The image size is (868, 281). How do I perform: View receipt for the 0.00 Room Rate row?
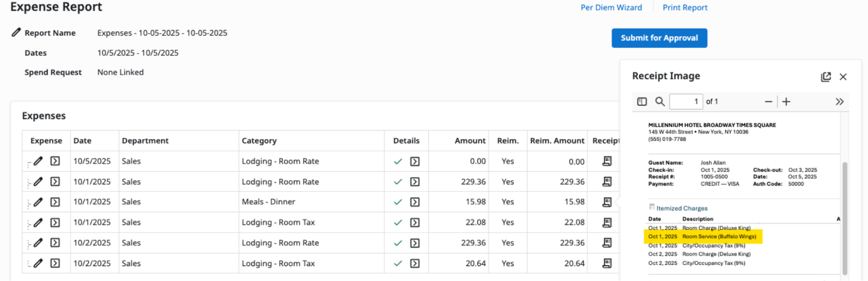tap(607, 161)
